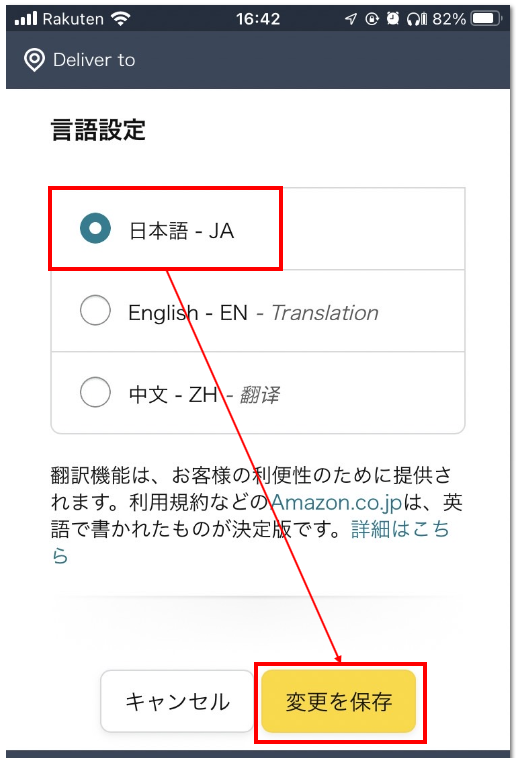Tap the 16:42 clock in status bar

tap(258, 19)
